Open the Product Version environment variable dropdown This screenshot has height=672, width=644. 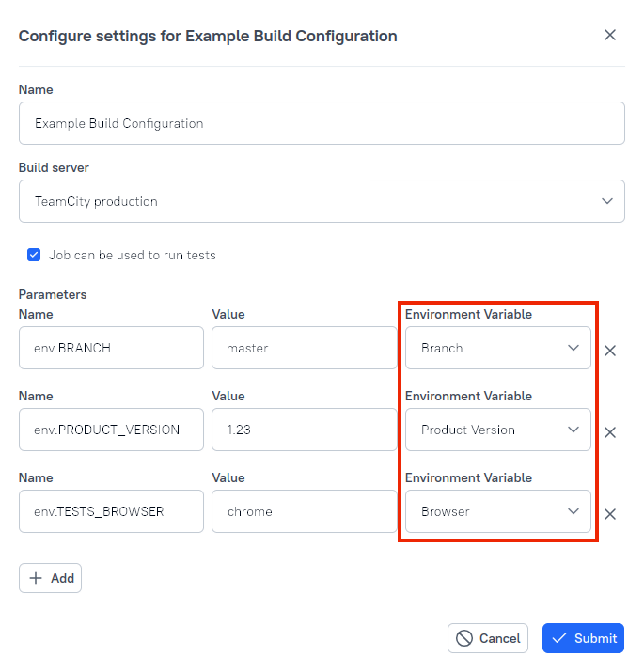tap(497, 430)
